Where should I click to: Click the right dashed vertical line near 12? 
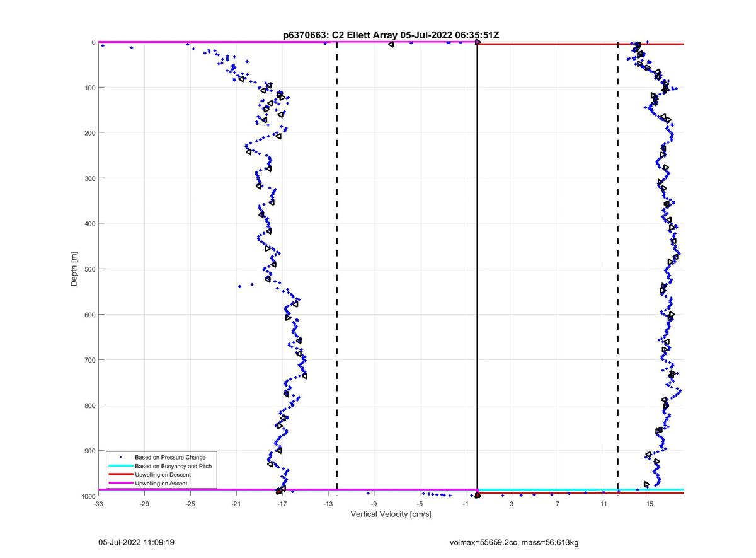coord(617,265)
